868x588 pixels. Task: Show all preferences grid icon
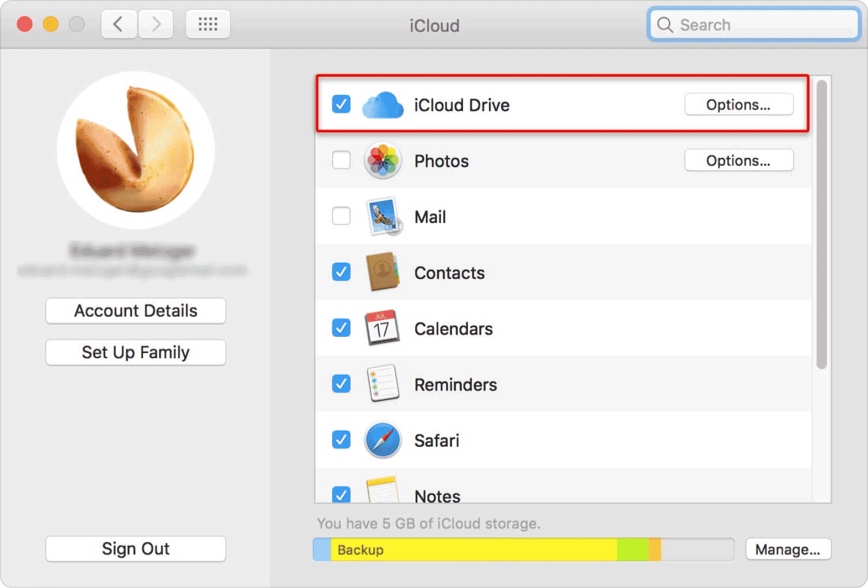point(208,24)
